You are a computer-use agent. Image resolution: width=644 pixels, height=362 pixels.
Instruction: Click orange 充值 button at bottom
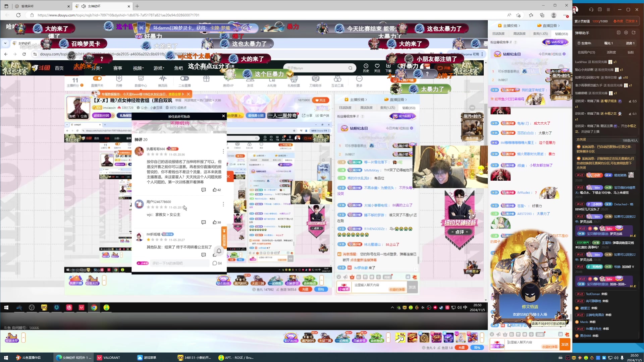462,348
